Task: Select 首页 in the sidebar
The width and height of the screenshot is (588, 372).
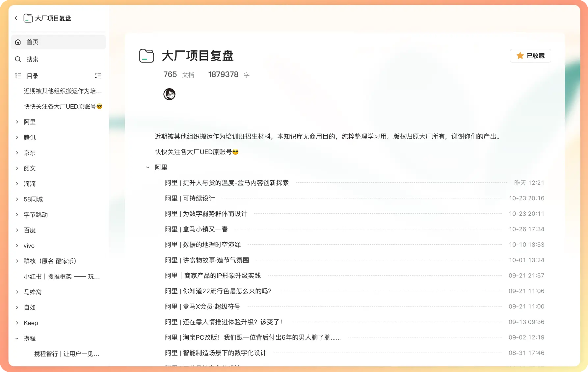Action: tap(32, 42)
